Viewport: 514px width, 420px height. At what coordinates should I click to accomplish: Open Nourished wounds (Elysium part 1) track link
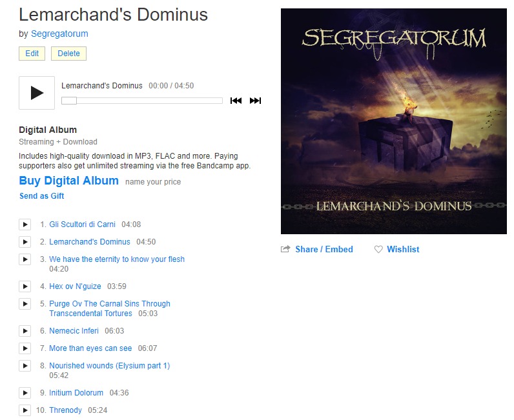tap(110, 366)
